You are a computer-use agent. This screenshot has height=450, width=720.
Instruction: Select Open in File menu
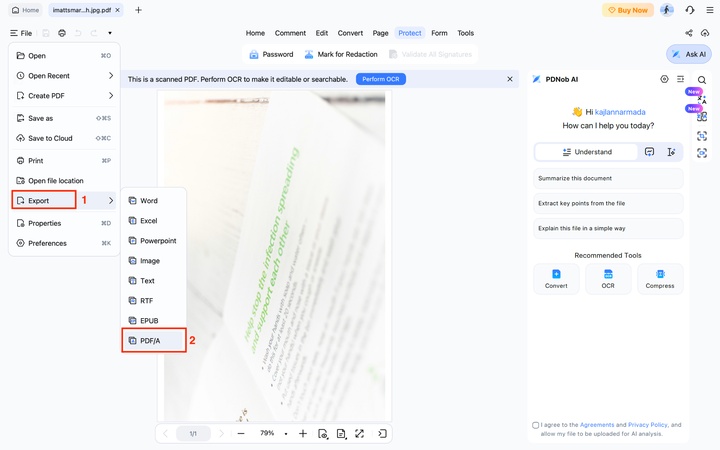(64, 56)
